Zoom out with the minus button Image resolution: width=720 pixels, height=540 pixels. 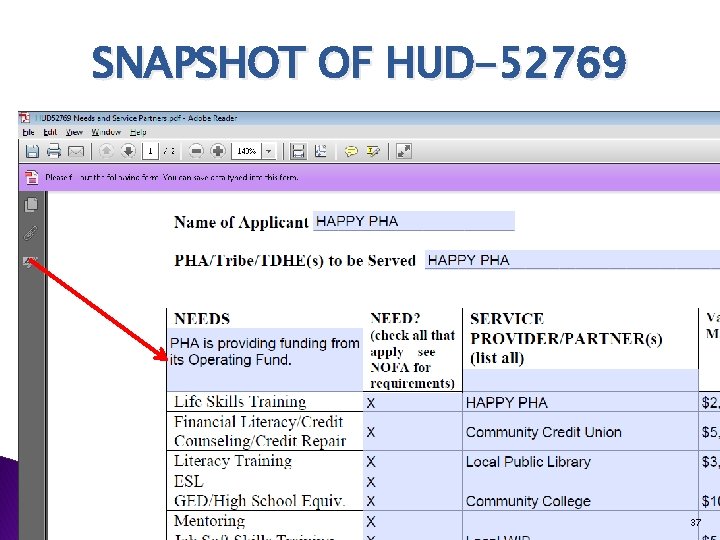tap(196, 151)
